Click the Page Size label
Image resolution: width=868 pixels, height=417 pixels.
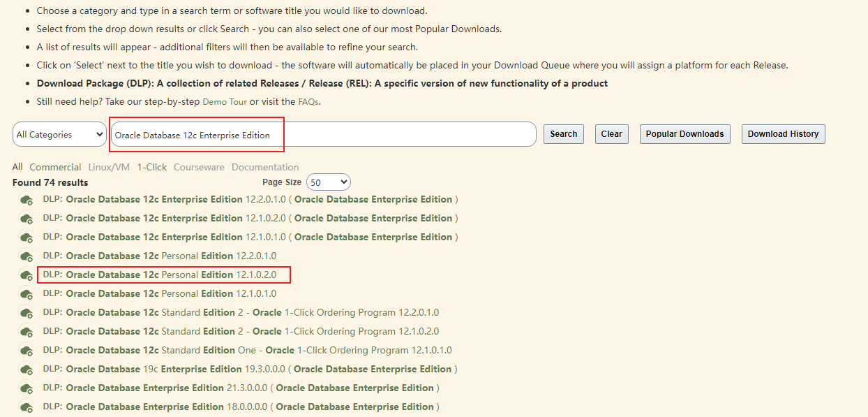(x=282, y=182)
